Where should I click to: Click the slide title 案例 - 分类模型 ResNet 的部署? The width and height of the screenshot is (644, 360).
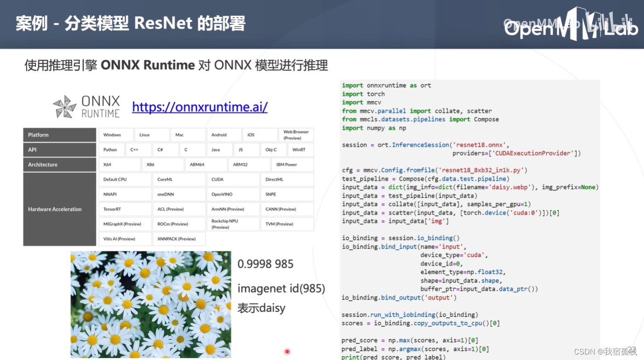(x=131, y=23)
